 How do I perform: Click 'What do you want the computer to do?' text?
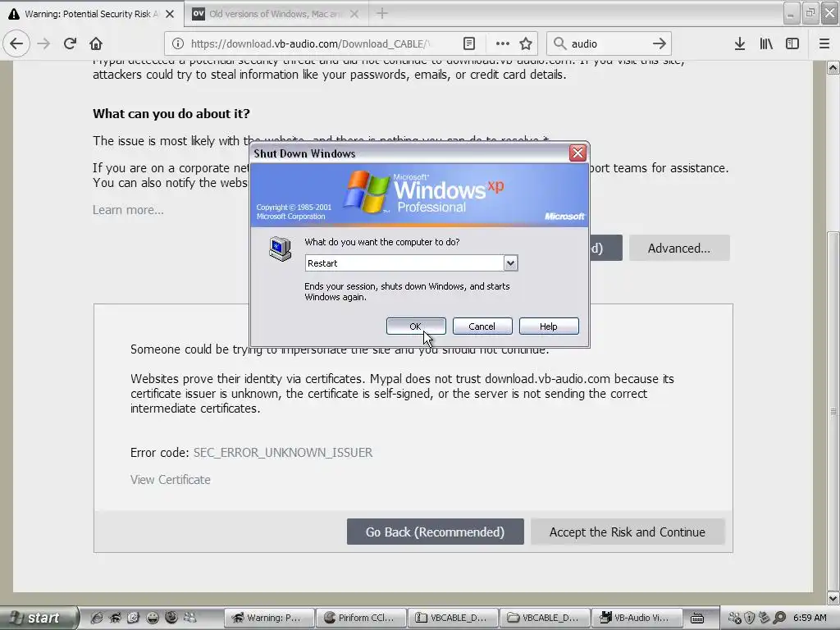382,242
